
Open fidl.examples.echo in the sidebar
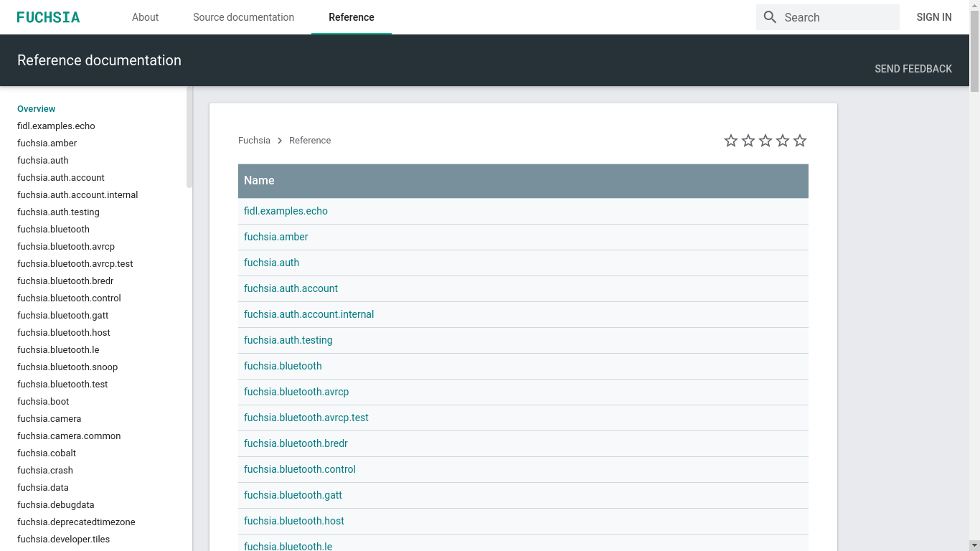pos(56,126)
